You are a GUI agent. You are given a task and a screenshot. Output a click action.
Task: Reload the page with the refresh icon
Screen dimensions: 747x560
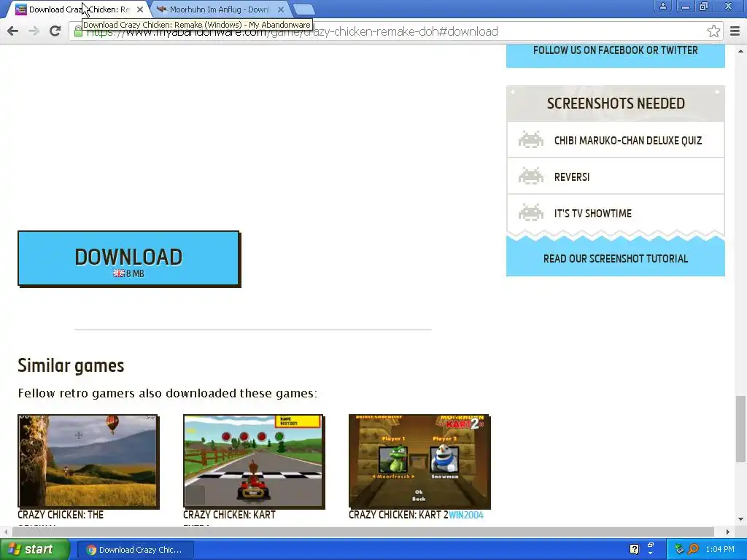pyautogui.click(x=55, y=31)
